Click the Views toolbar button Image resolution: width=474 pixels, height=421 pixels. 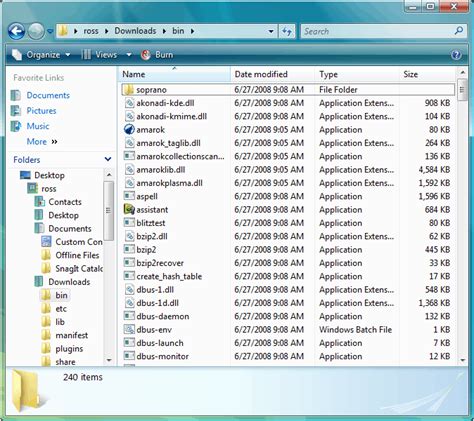100,55
